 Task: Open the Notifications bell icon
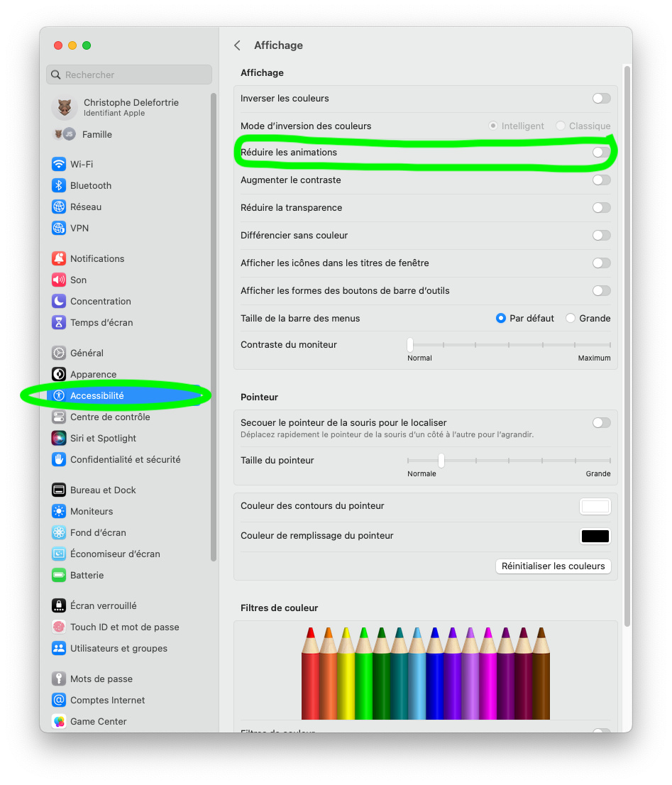pos(59,258)
